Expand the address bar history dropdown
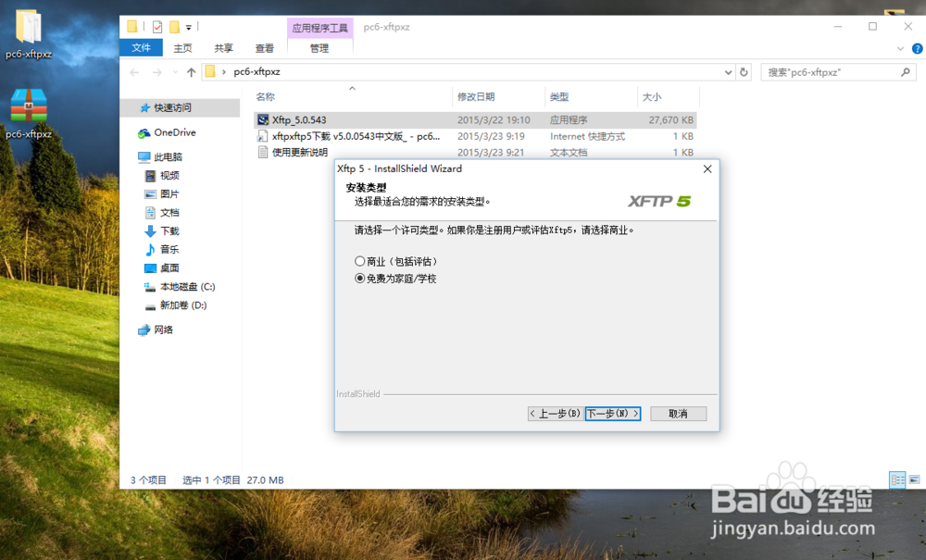 [728, 72]
